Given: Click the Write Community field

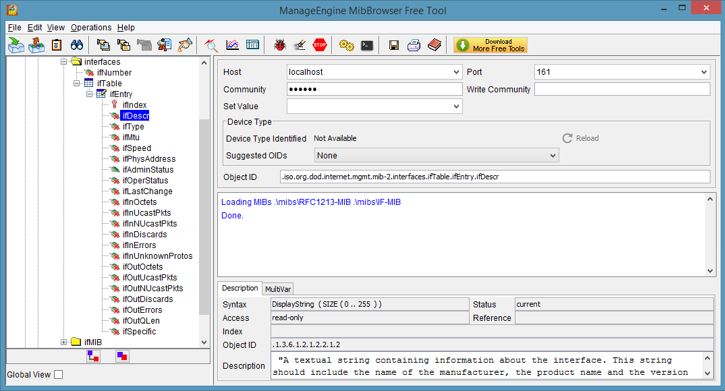Looking at the screenshot, I should 622,89.
